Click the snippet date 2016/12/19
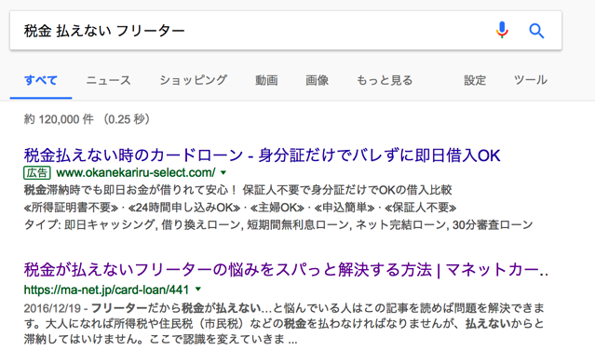 pyautogui.click(x=52, y=308)
